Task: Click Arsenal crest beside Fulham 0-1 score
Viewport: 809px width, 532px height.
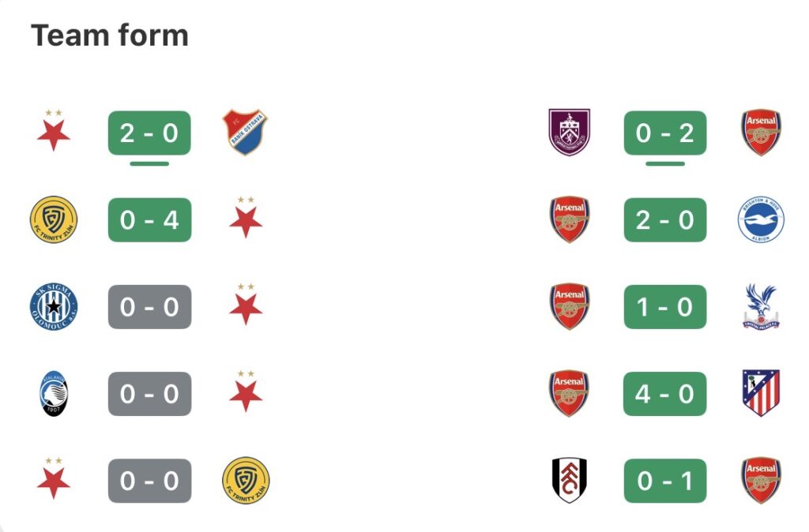Action: pos(761,480)
